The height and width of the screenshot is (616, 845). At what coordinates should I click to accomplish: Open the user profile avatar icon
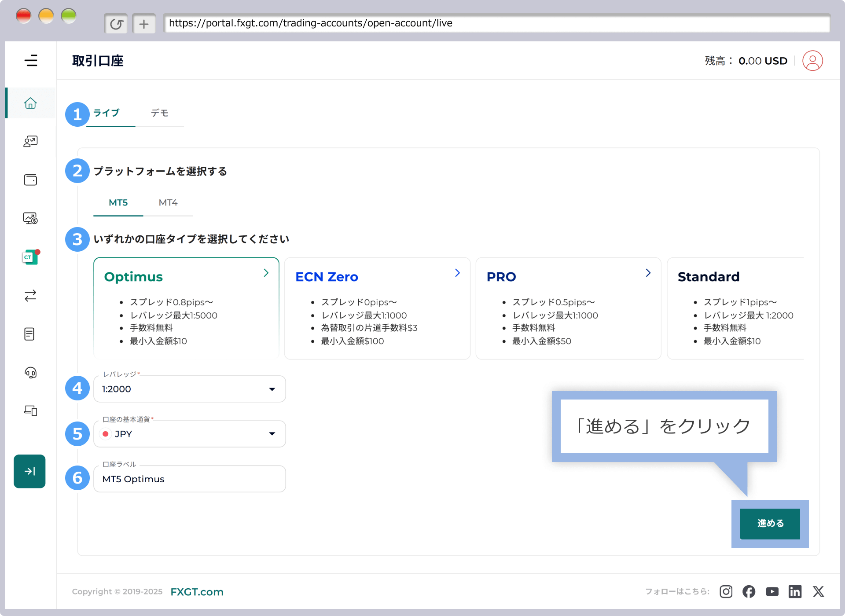812,61
